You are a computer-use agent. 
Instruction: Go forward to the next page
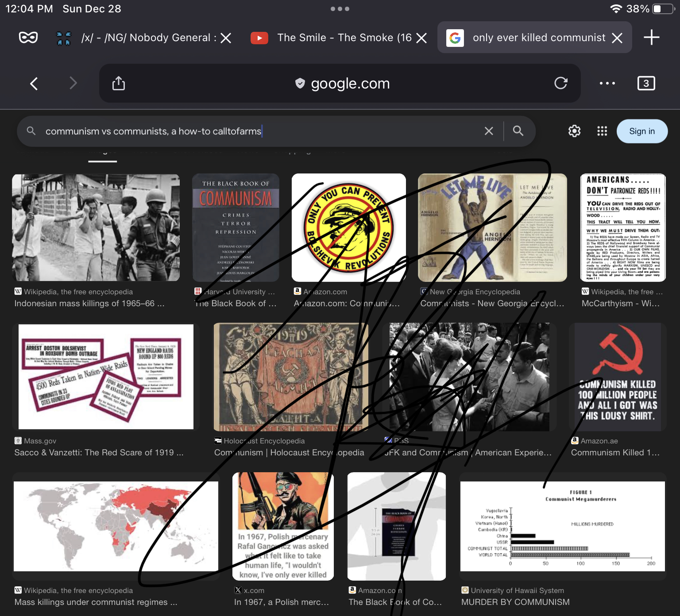pyautogui.click(x=73, y=83)
